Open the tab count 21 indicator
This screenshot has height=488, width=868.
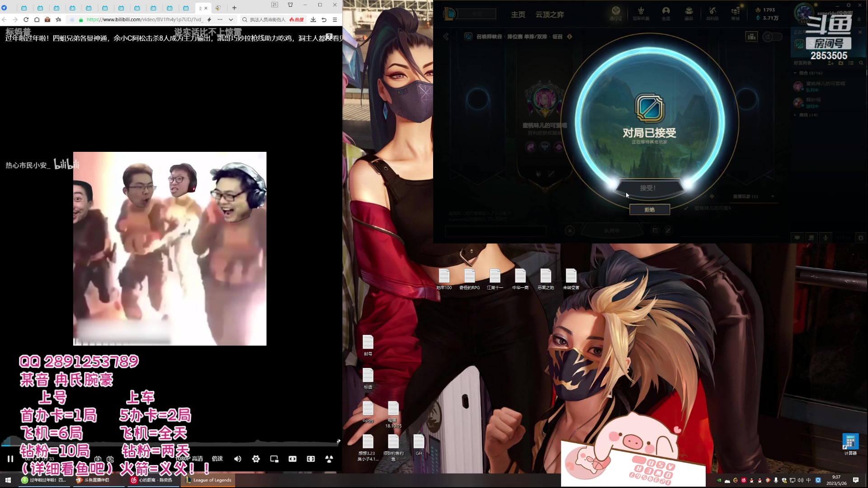(274, 5)
